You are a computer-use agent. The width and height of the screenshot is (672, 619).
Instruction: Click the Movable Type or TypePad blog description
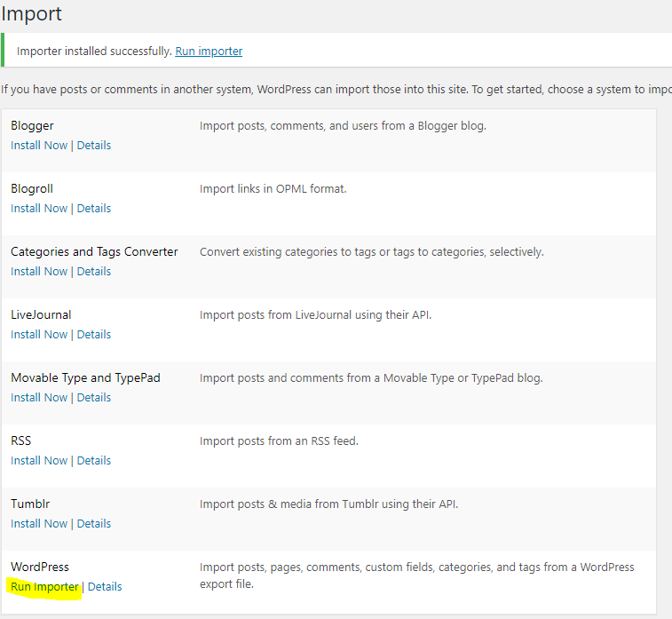(x=371, y=377)
